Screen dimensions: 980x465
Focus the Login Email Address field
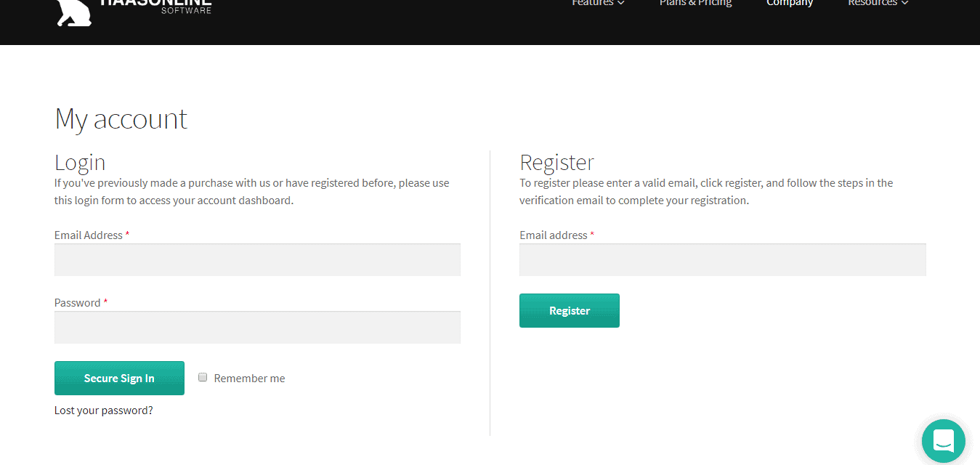point(257,259)
